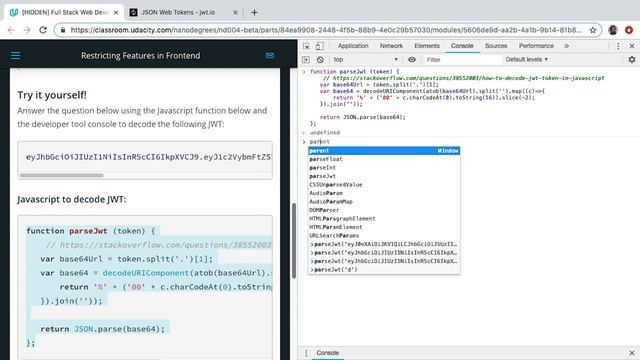Open the hamburger menu in the classroom header

15,56
